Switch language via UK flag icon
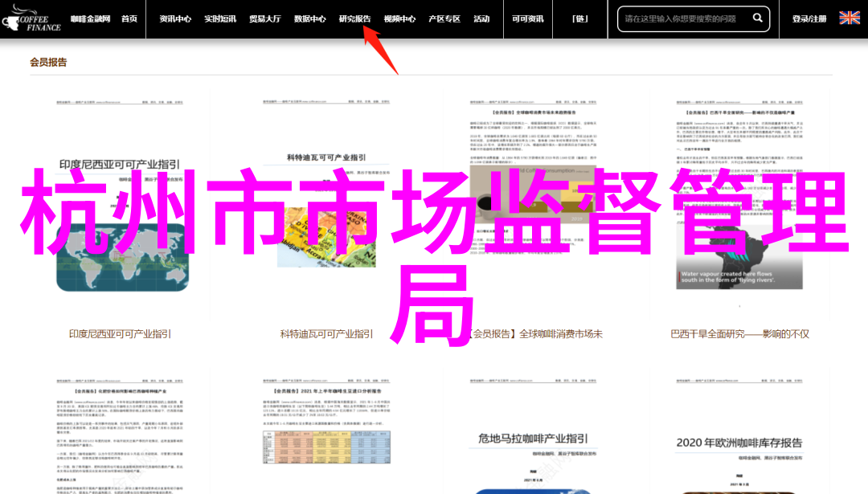868x494 pixels. click(849, 18)
